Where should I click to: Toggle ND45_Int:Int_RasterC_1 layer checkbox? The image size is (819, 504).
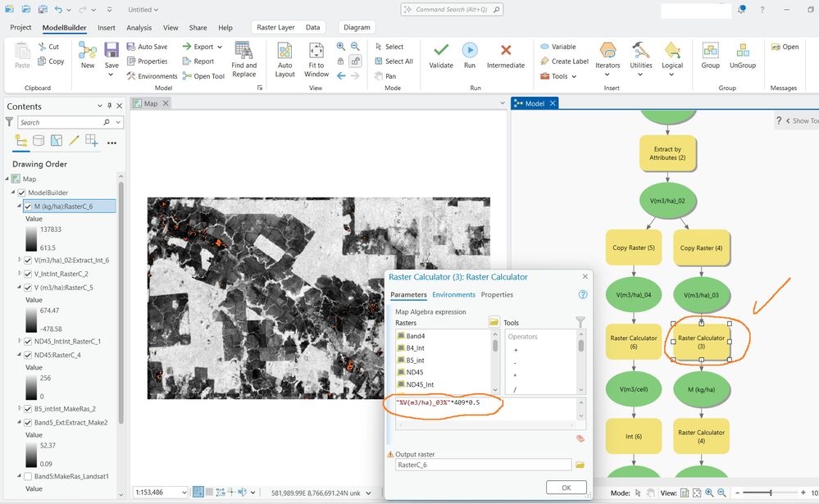(x=28, y=342)
